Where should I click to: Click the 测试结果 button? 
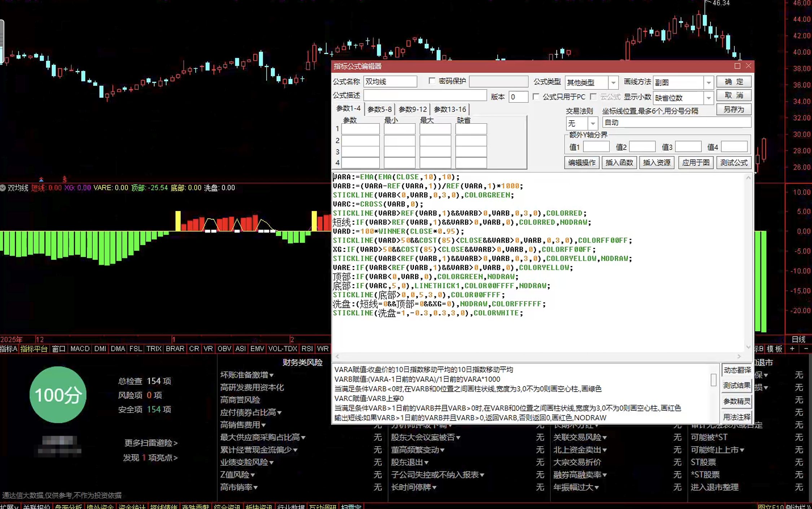(x=737, y=386)
